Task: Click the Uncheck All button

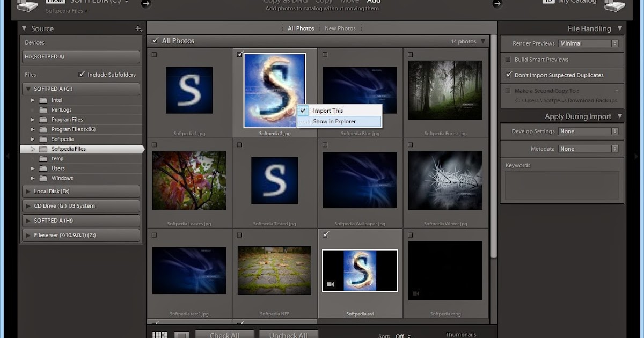Action: tap(288, 334)
